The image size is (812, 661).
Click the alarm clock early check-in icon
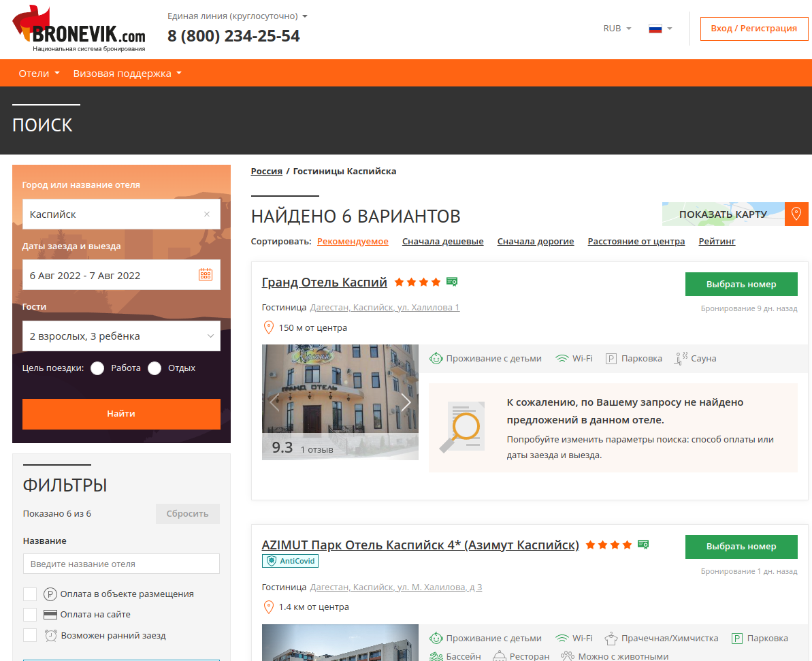click(51, 635)
